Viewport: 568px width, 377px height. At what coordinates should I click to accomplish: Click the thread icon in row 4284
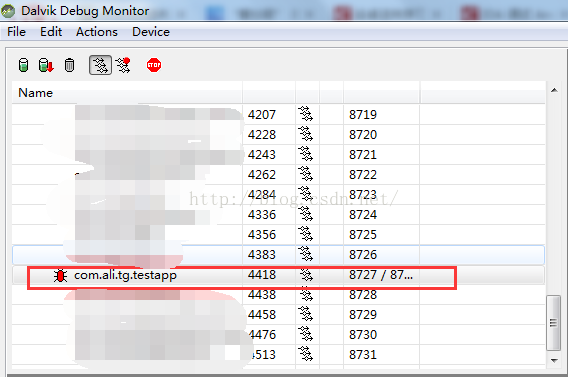click(306, 194)
